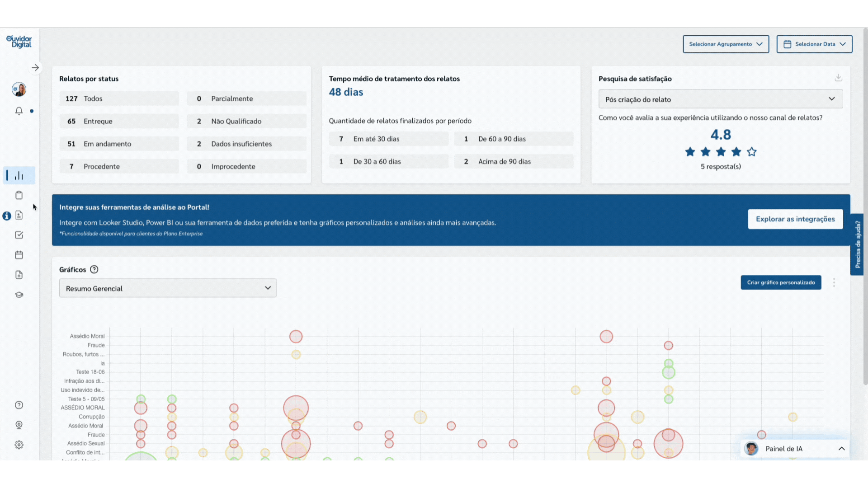The image size is (868, 488).
Task: Click the help question mark sidebar icon
Action: coord(19,405)
